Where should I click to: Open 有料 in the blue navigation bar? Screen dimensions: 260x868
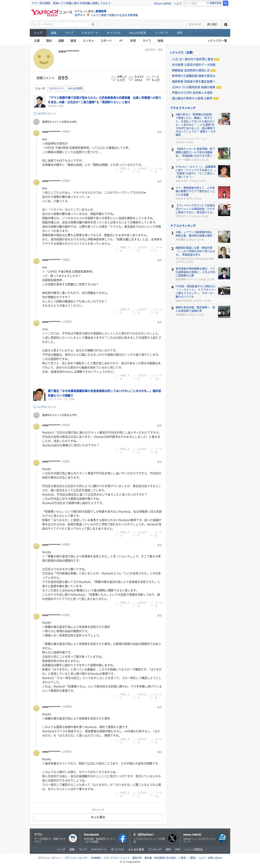[x=179, y=33]
